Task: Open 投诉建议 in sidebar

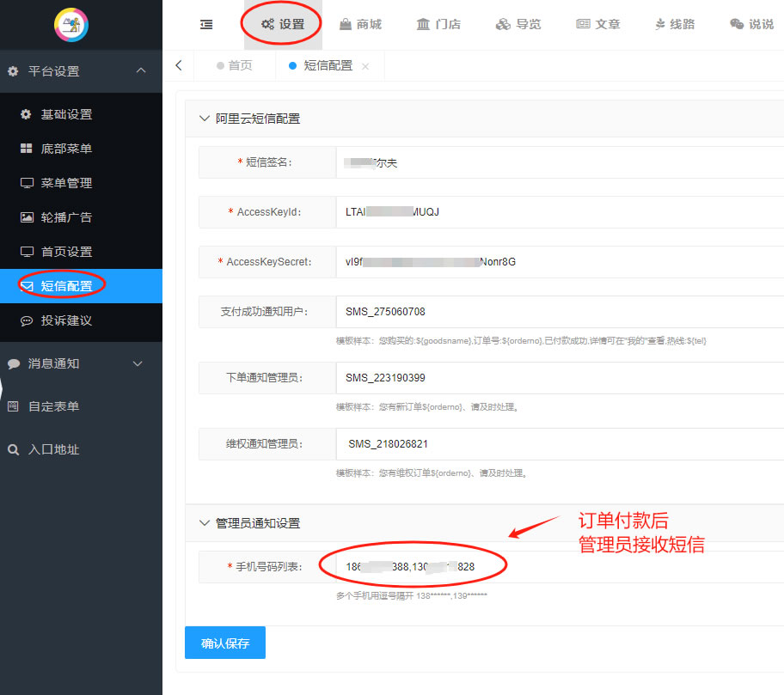Action: click(66, 320)
